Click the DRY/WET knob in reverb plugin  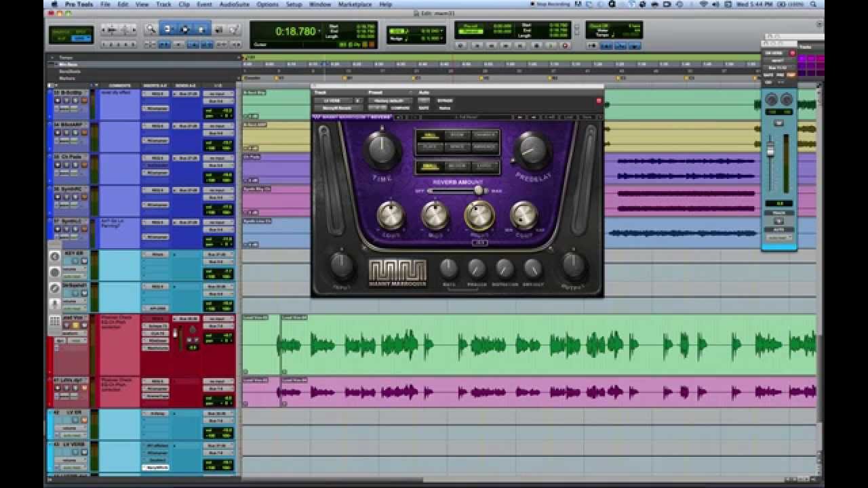(533, 268)
